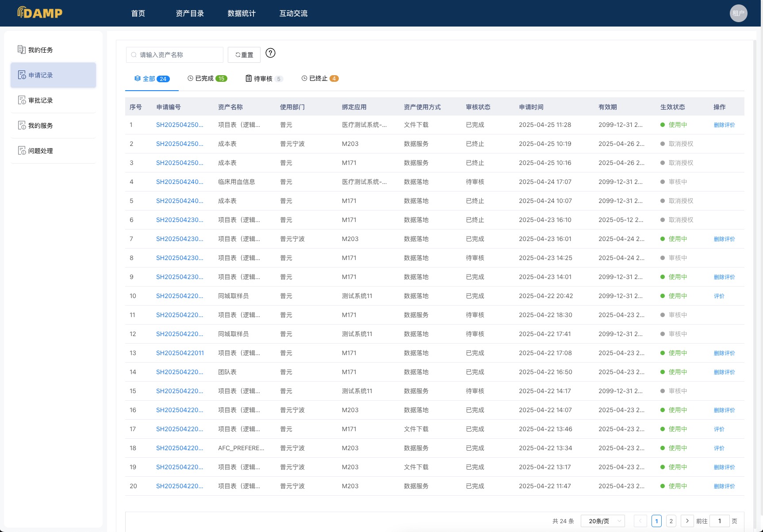This screenshot has width=763, height=532.
Task: Click the My Services sidebar icon
Action: point(21,126)
